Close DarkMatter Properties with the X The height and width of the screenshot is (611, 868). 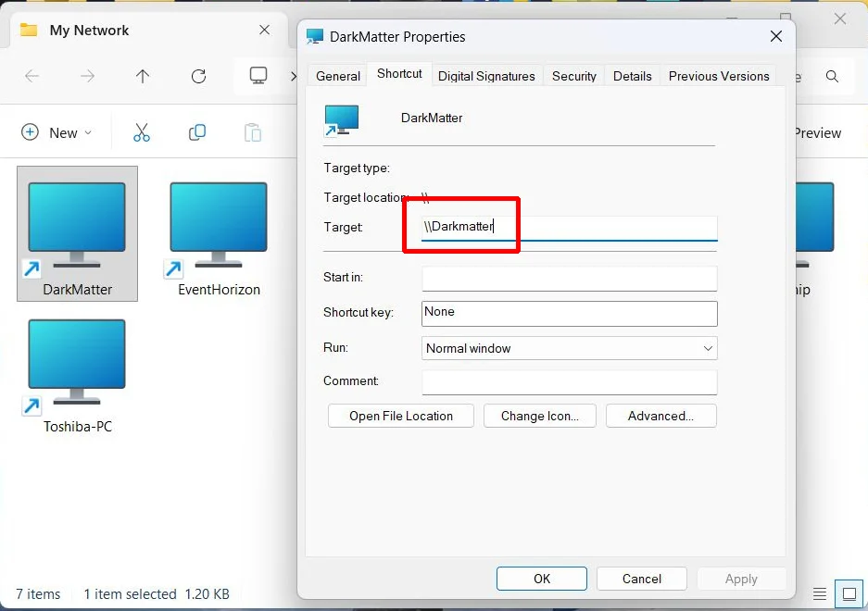[x=776, y=36]
